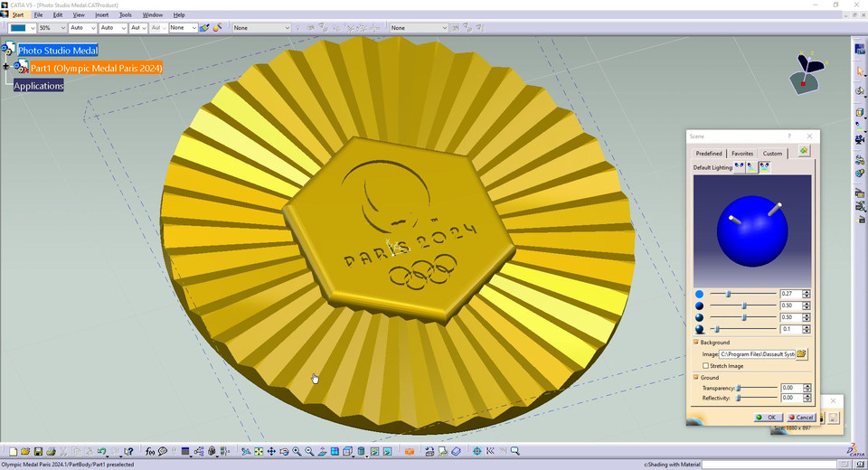Open the rightmost None dropdown in top toolbar
Screen dimensions: 868x470
pos(444,28)
